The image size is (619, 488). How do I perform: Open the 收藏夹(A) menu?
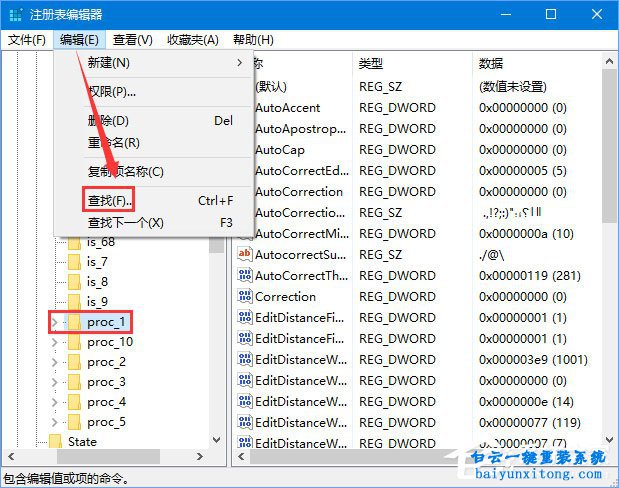[x=193, y=40]
